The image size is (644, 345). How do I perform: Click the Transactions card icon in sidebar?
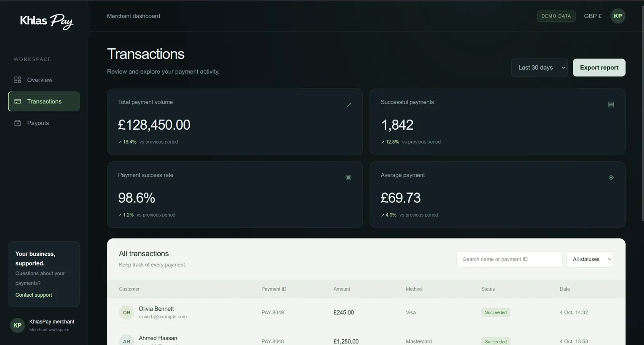click(x=18, y=101)
